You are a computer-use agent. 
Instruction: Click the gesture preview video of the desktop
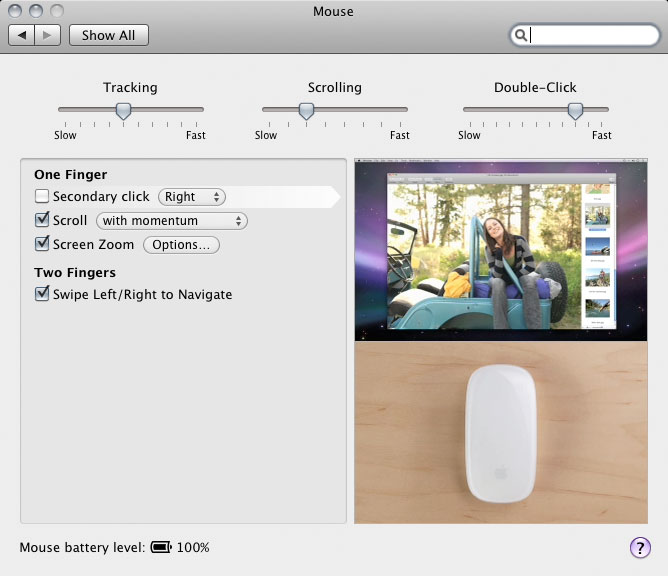pyautogui.click(x=501, y=250)
